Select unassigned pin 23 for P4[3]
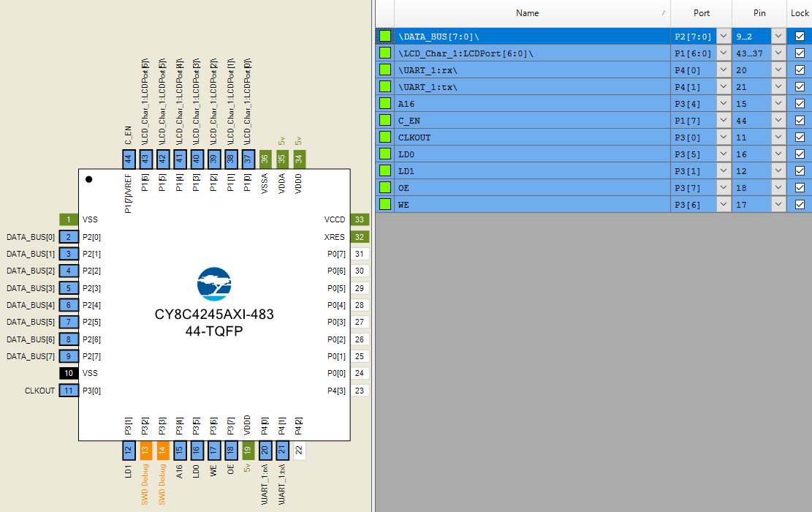 tap(360, 391)
